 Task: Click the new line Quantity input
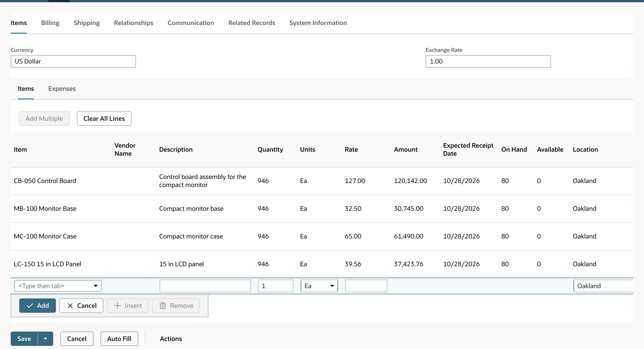tap(275, 286)
